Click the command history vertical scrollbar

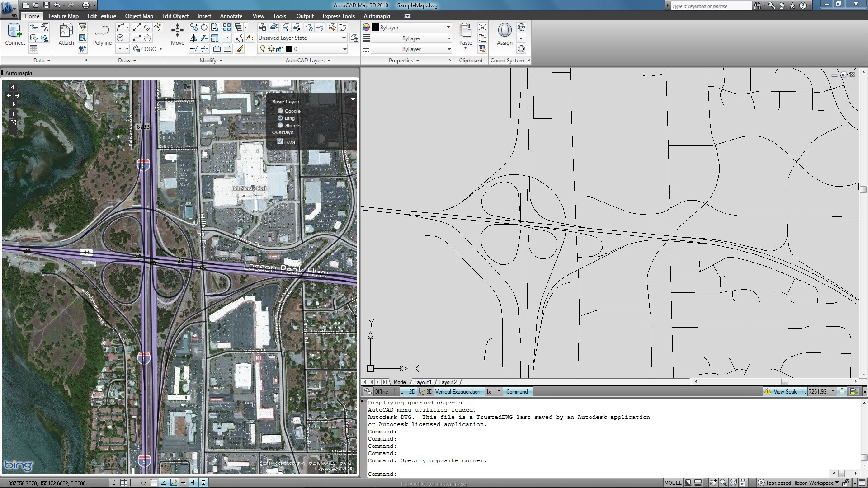pyautogui.click(x=863, y=434)
